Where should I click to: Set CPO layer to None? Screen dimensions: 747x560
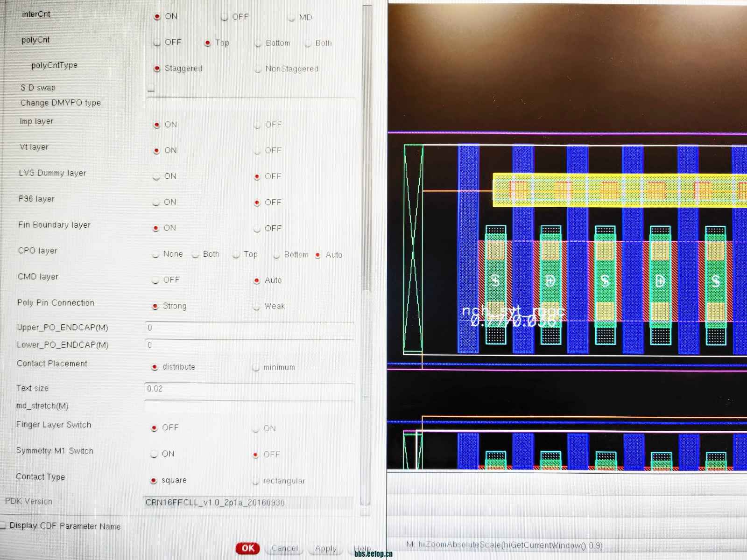(x=156, y=254)
